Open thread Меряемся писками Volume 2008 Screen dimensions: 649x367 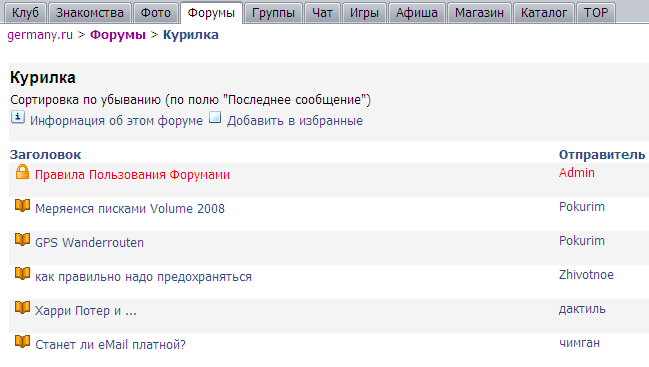(x=130, y=209)
